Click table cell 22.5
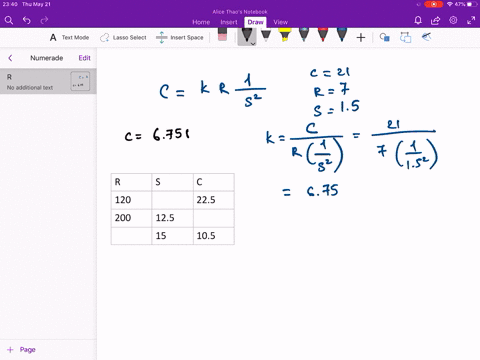The width and height of the screenshot is (480, 360). (x=214, y=200)
